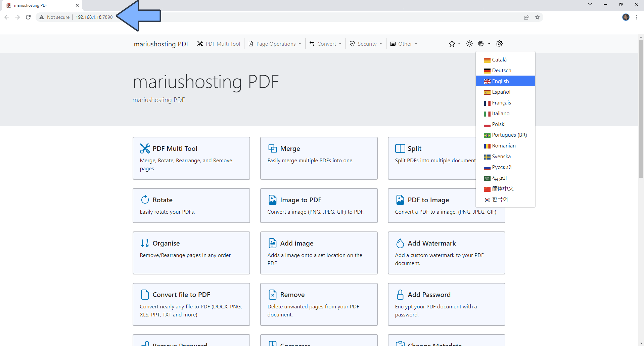Screen dimensions: 644x346
Task: Click the Add Password lock icon
Action: 400,294
